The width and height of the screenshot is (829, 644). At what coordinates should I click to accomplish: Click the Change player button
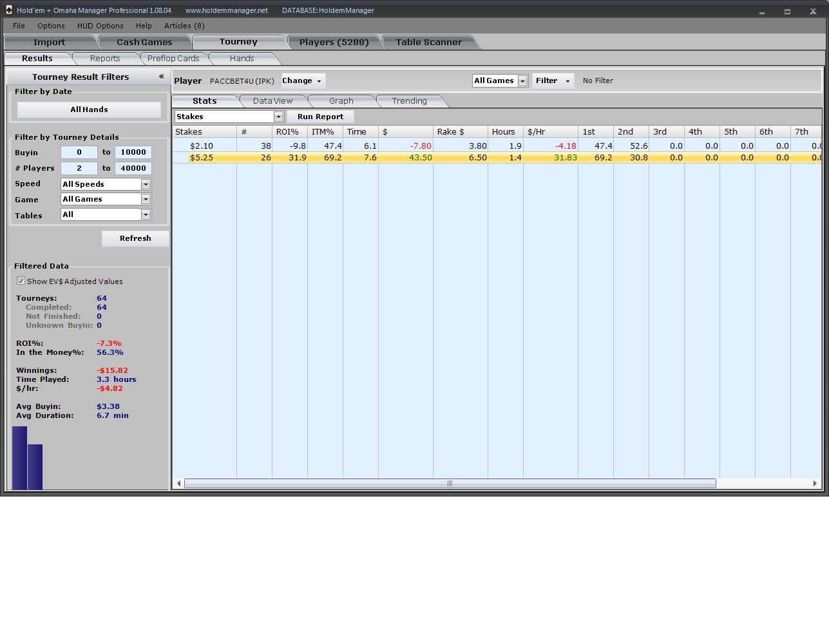point(301,81)
